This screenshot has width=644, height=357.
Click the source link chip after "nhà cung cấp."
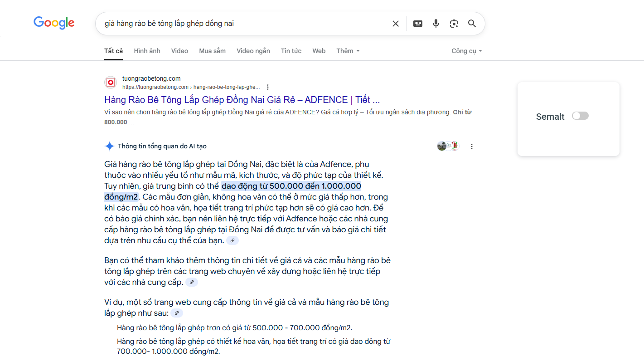[x=192, y=282]
